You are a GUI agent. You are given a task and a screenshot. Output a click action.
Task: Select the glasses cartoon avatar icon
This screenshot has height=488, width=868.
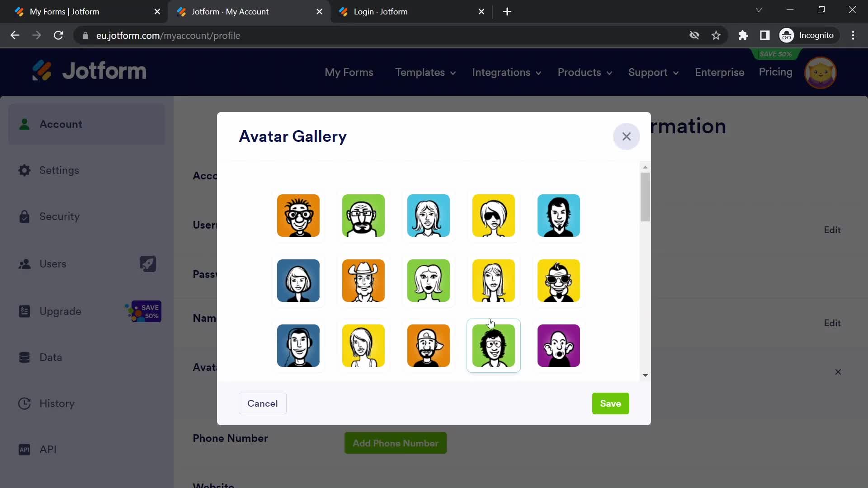[x=298, y=215]
